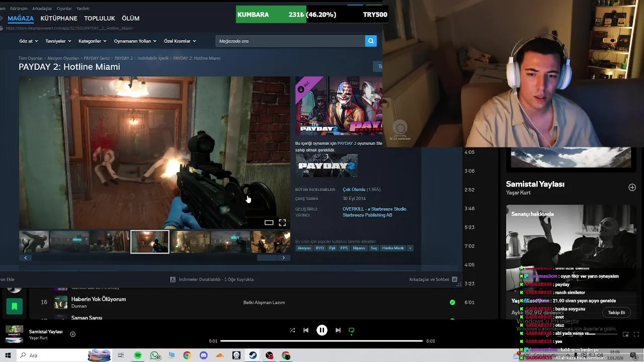This screenshot has height=362, width=644.
Task: Open WhatsApp from the taskbar
Action: [x=155, y=355]
